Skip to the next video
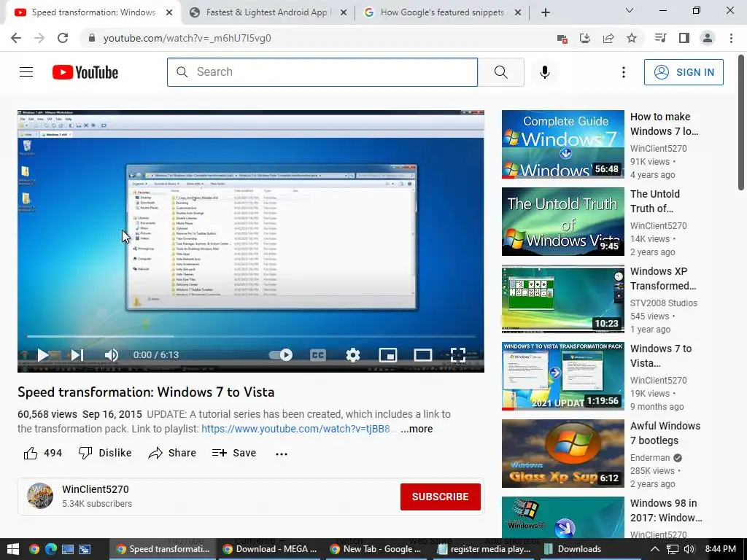The image size is (747, 560). tap(77, 355)
